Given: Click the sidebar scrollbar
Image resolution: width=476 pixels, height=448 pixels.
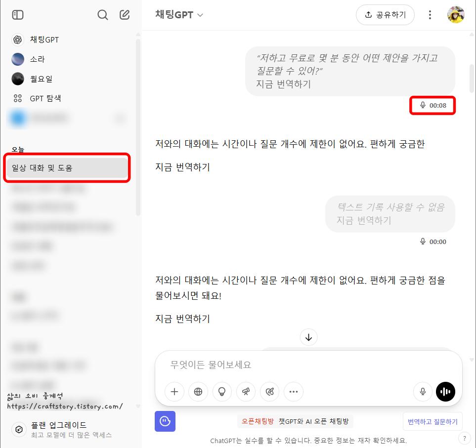Looking at the screenshot, I should point(138,127).
